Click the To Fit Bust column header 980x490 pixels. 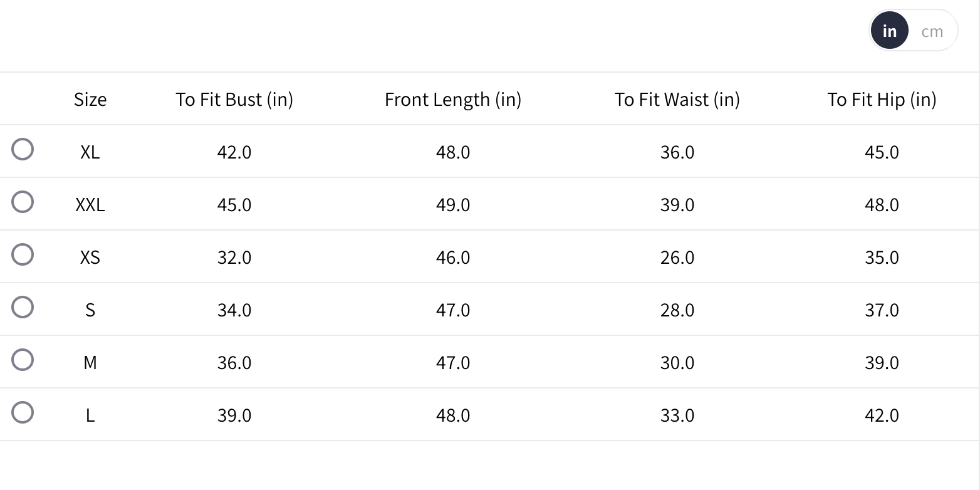click(234, 100)
